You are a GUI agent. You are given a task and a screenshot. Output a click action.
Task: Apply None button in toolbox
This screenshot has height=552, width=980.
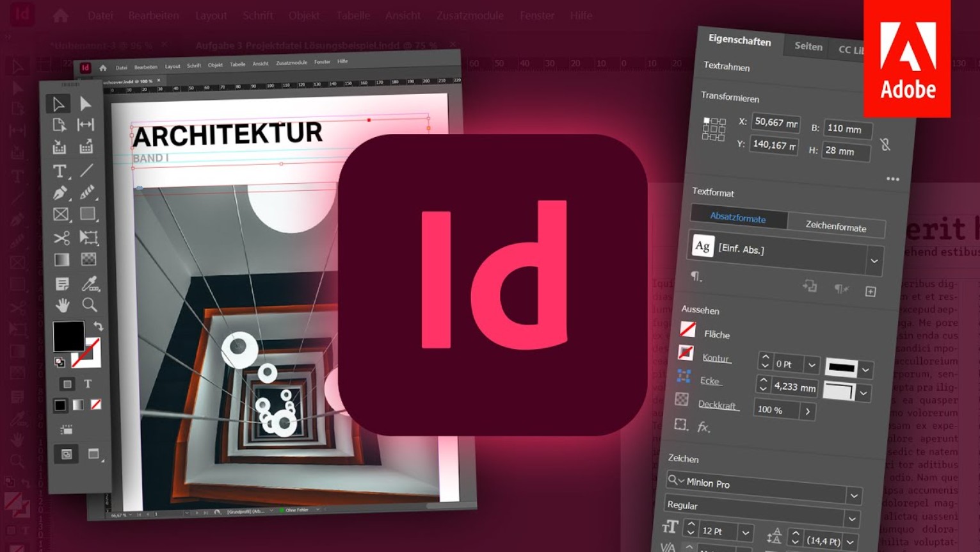[95, 404]
